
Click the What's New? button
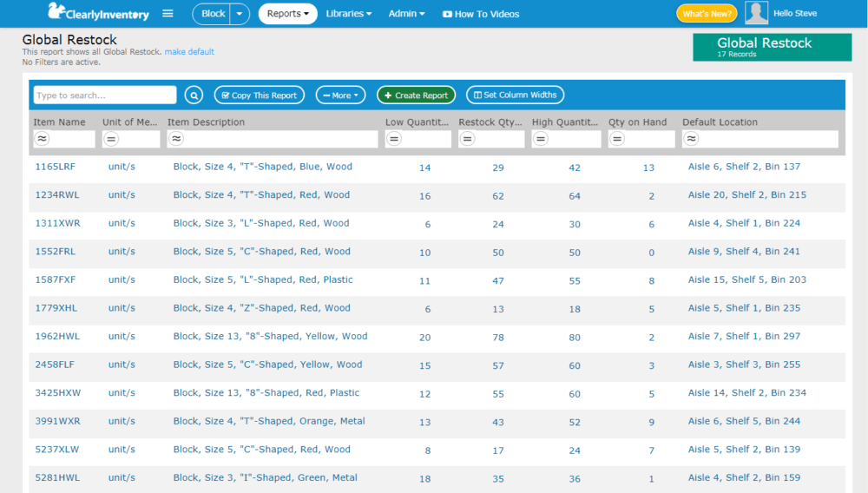707,13
